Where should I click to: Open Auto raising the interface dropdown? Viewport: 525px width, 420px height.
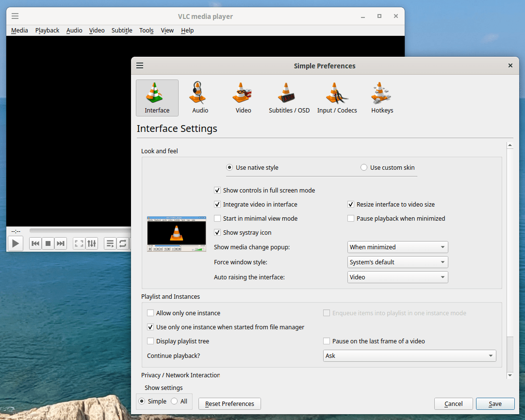pos(397,277)
